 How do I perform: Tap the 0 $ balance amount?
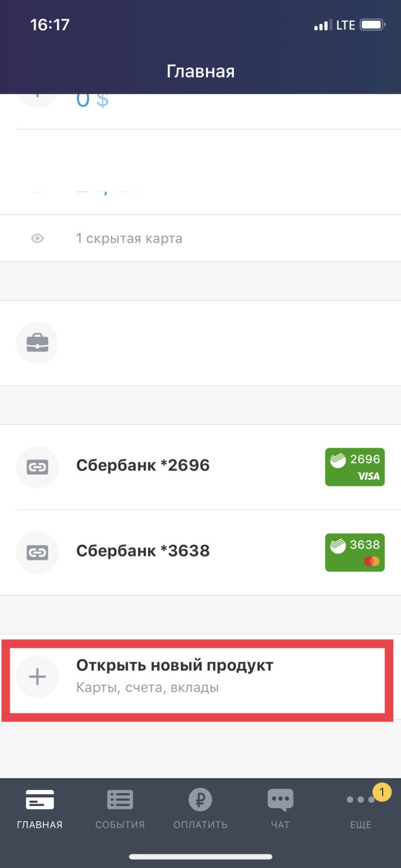tap(92, 100)
